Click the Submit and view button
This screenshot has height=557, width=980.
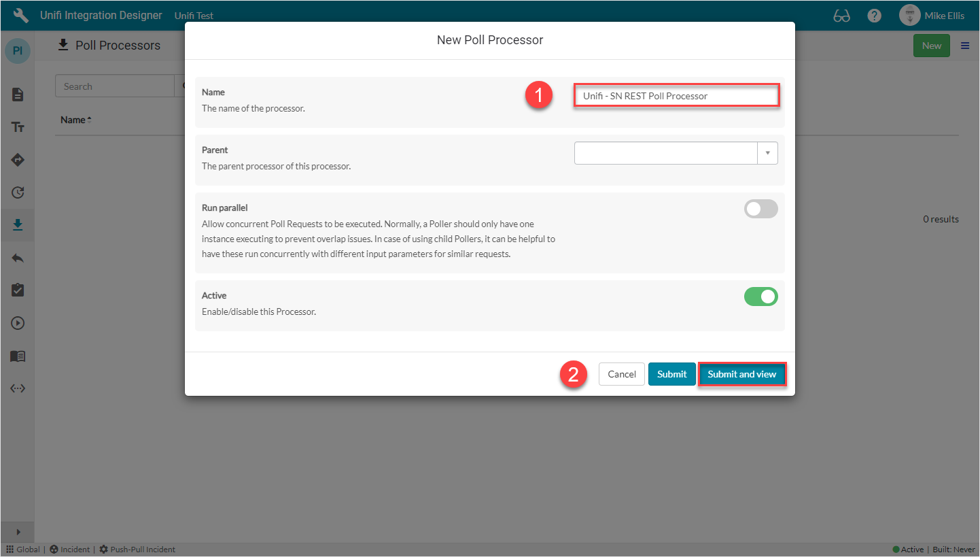pos(742,374)
